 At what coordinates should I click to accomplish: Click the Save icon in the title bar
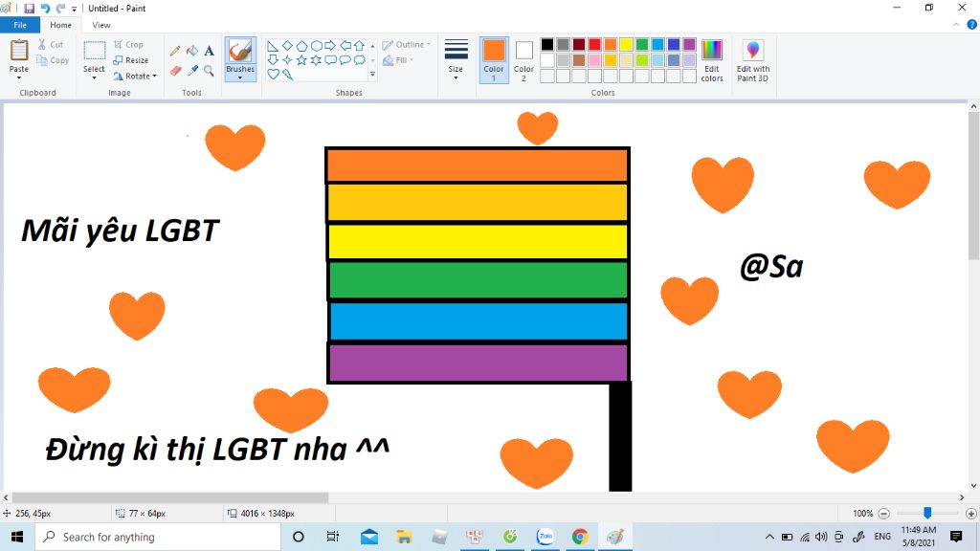pos(29,8)
